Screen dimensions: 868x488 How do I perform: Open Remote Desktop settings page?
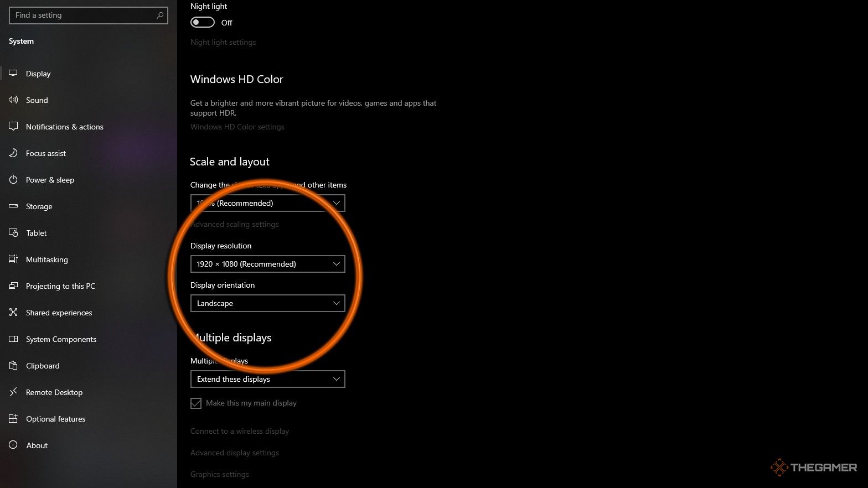(x=89, y=392)
